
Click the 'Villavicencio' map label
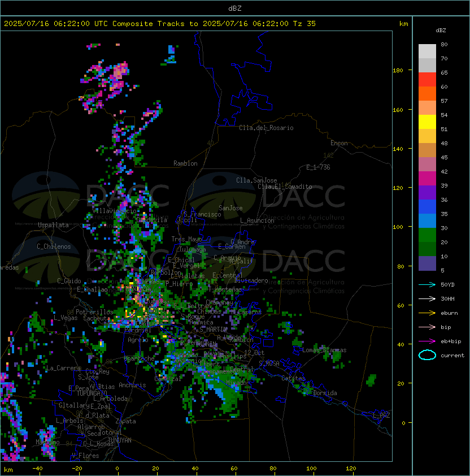click(114, 211)
